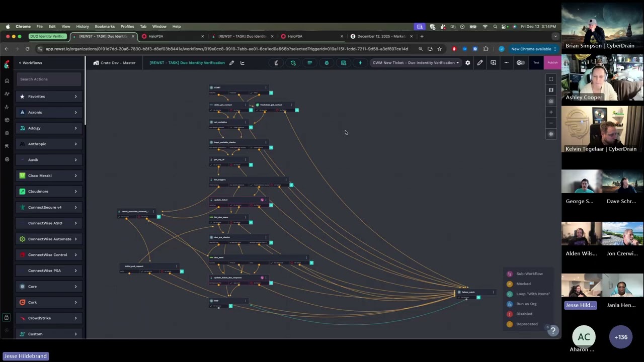Zoom in on workflow canvas

pyautogui.click(x=551, y=112)
